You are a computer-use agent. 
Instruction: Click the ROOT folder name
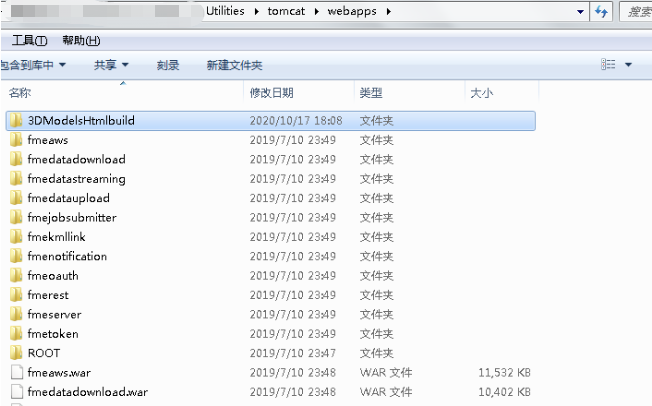click(44, 353)
